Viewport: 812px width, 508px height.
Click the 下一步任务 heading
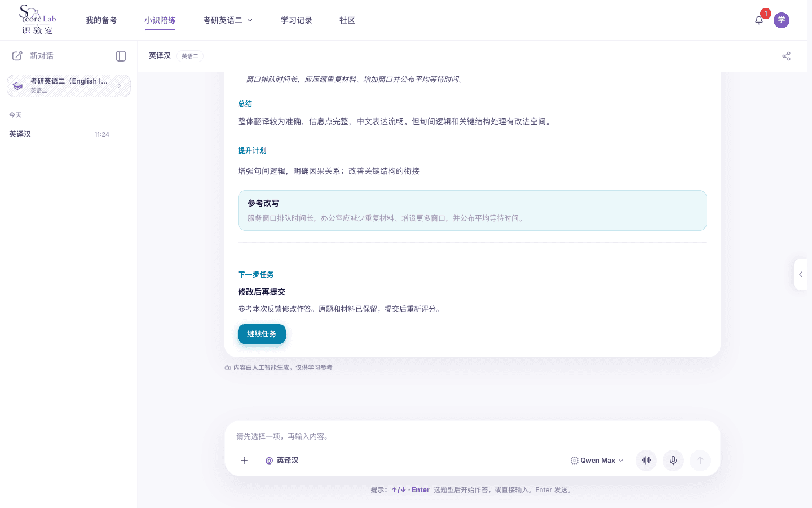click(256, 275)
